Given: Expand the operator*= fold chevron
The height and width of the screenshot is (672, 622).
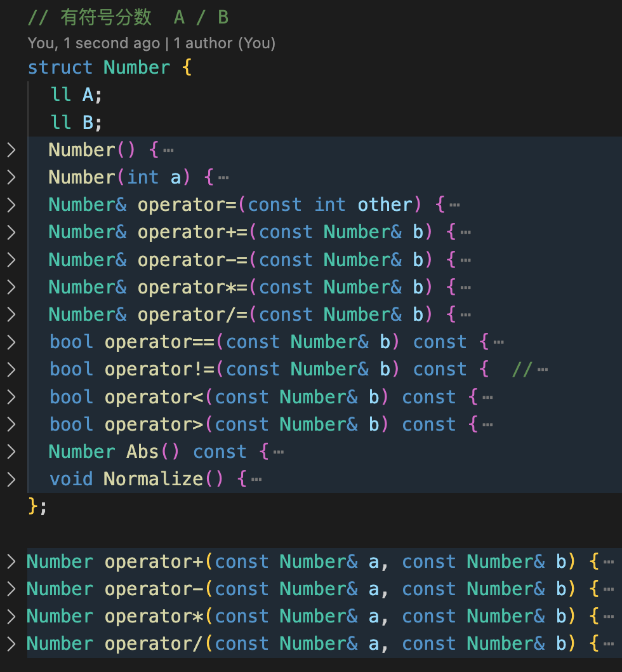Looking at the screenshot, I should [x=11, y=287].
